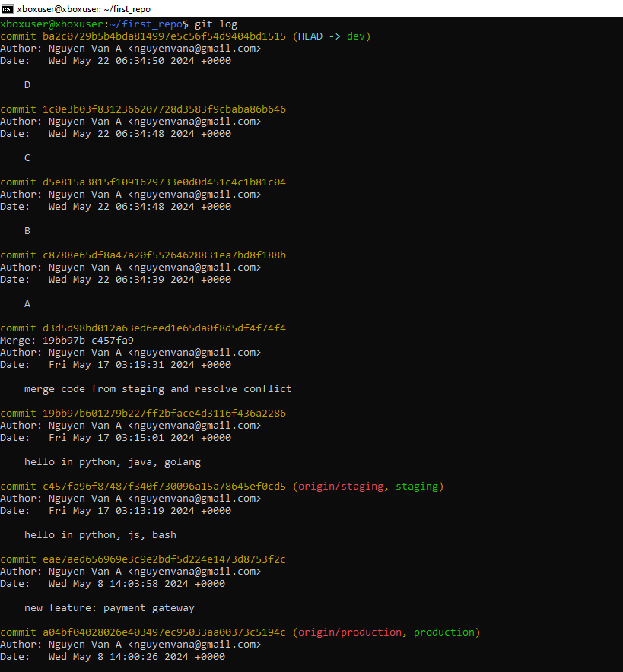The height and width of the screenshot is (672, 623).
Task: Click the "git log" command at the prompt
Action: tap(216, 24)
